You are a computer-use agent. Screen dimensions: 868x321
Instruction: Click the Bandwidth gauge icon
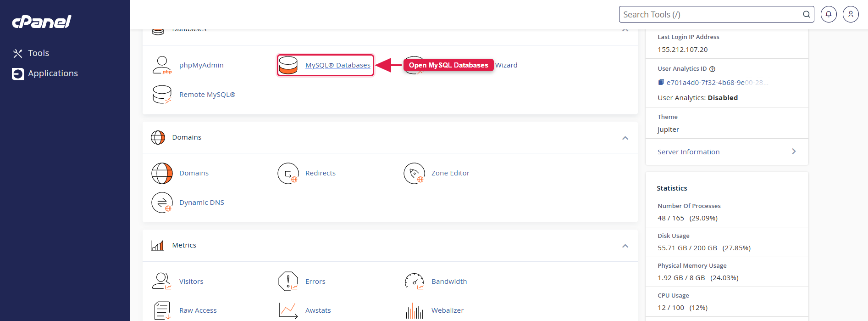[415, 281]
